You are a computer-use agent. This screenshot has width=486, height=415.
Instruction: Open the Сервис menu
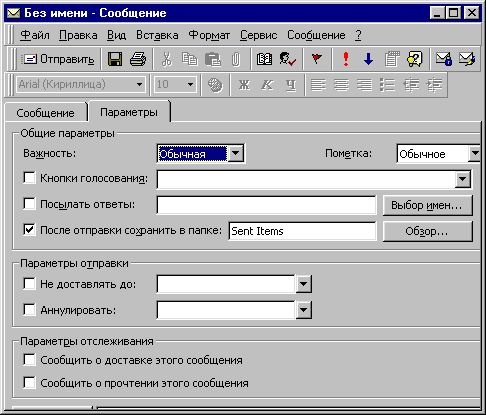click(x=259, y=35)
